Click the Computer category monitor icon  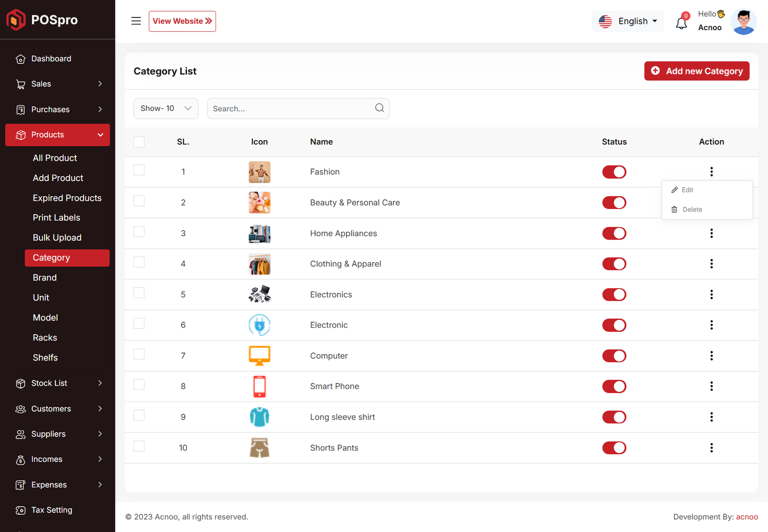(x=259, y=356)
